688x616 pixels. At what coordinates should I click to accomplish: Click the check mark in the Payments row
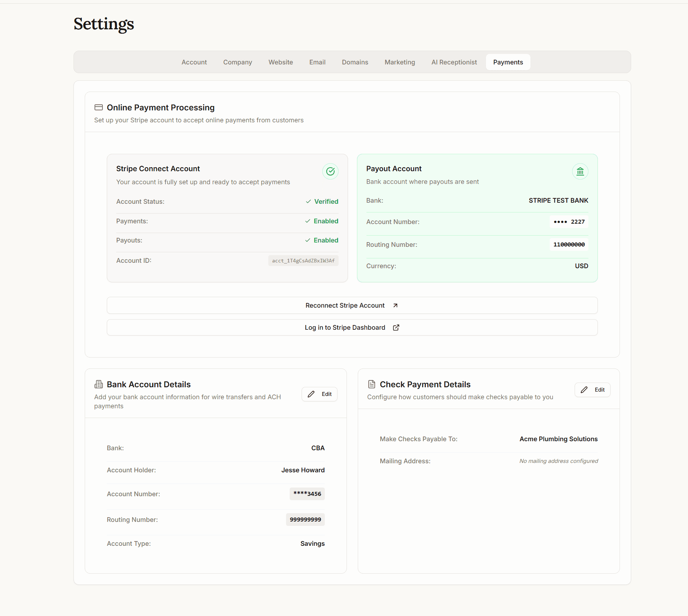pyautogui.click(x=308, y=221)
